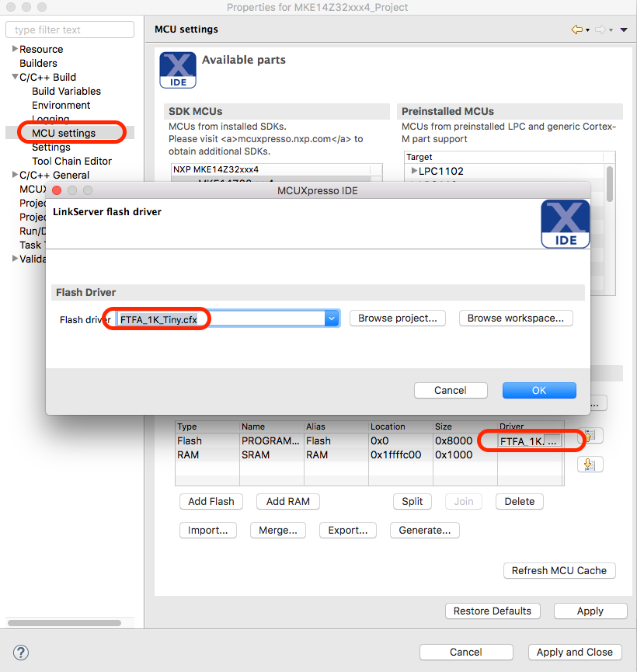Click the Browse project... button

398,319
